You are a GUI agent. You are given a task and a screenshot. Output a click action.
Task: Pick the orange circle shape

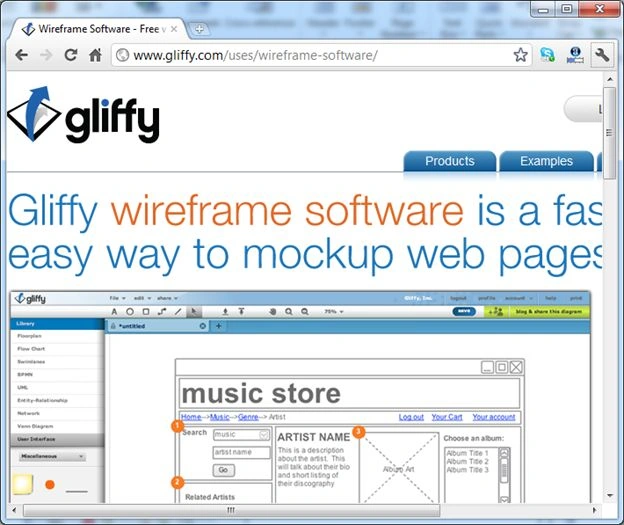click(50, 485)
